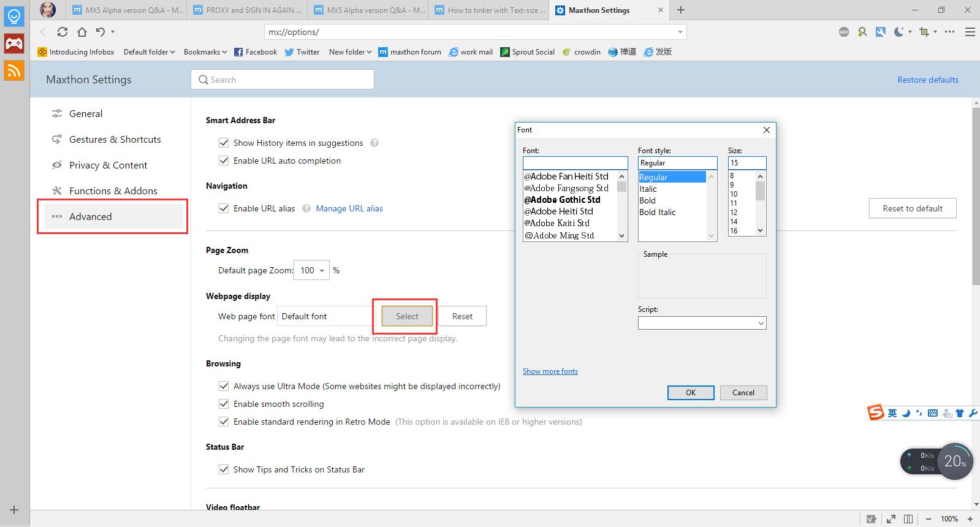Image resolution: width=980 pixels, height=527 pixels.
Task: Click OK in the Font dialog
Action: (x=691, y=393)
